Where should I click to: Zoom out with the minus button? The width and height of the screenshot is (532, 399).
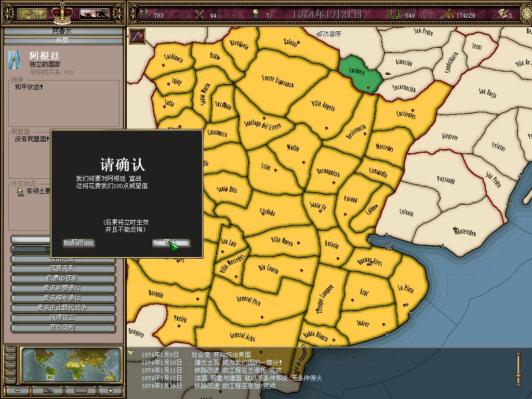click(18, 391)
